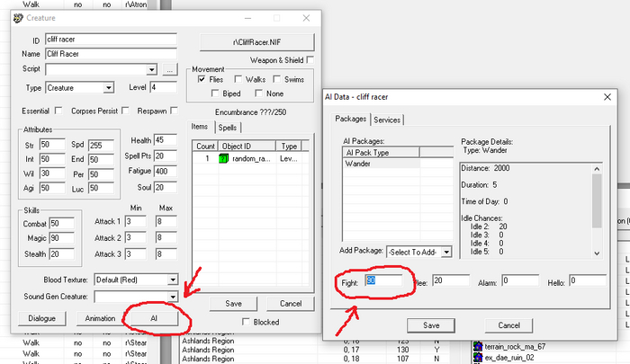Click the Hello value field

[x=588, y=280]
